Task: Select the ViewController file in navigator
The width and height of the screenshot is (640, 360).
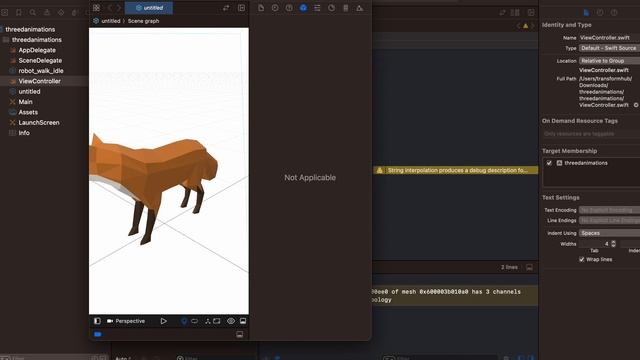Action: tap(40, 81)
